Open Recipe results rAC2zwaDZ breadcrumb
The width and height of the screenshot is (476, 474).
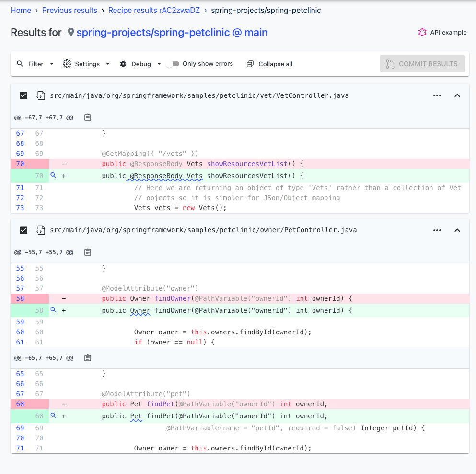(154, 10)
